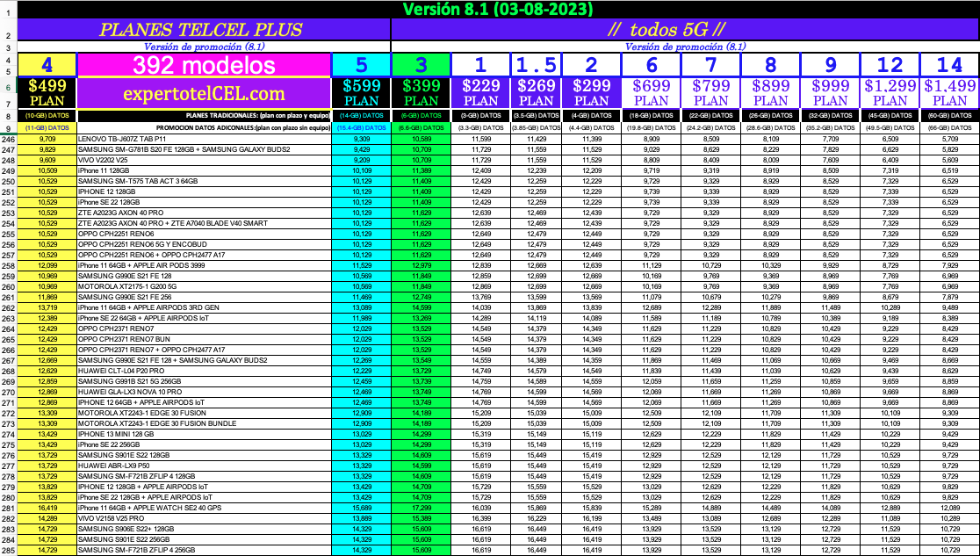Select the $599 PLAN header cell

(x=361, y=93)
